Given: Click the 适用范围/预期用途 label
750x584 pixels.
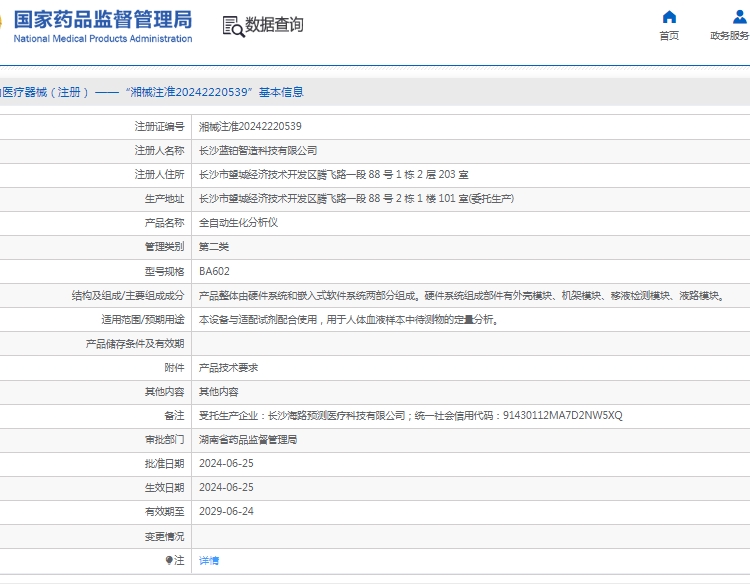Looking at the screenshot, I should 143,320.
